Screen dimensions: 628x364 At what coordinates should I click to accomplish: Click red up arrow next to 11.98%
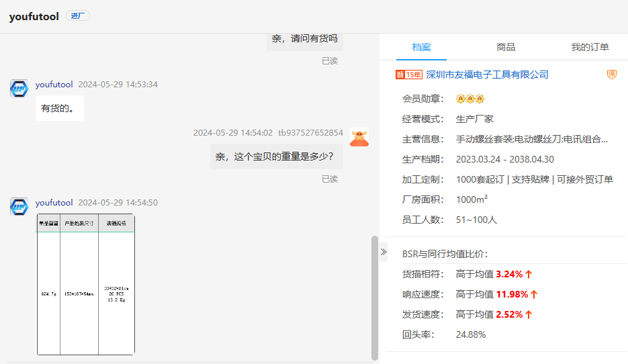click(534, 294)
